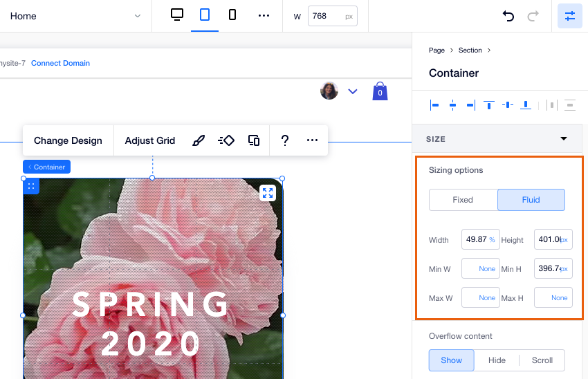This screenshot has width=588, height=379.
Task: Click the container drag handle dots
Action: [31, 186]
